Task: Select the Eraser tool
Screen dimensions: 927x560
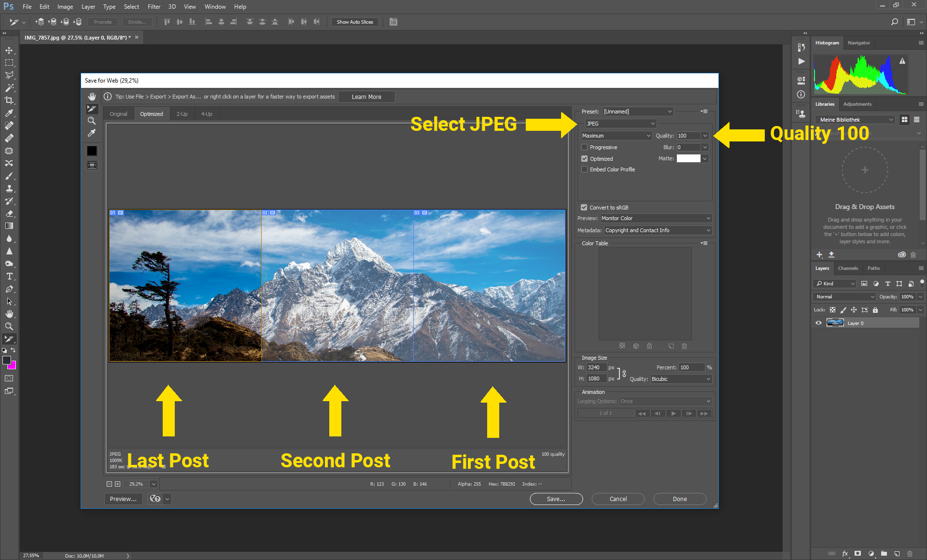Action: click(9, 213)
